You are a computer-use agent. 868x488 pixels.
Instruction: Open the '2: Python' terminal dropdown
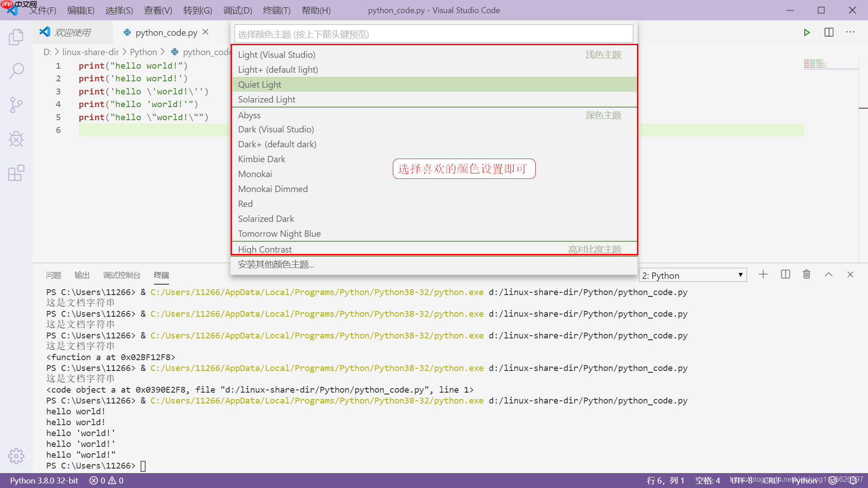coord(693,275)
